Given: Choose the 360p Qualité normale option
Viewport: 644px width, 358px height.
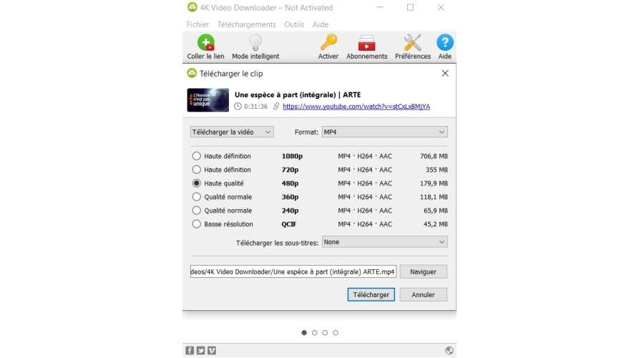Looking at the screenshot, I should coord(197,197).
